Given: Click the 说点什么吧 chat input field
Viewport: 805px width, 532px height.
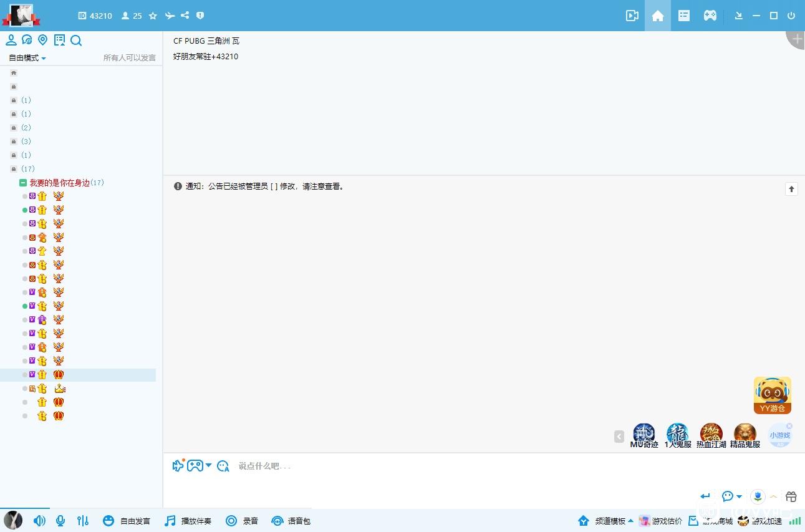Looking at the screenshot, I should (461, 466).
